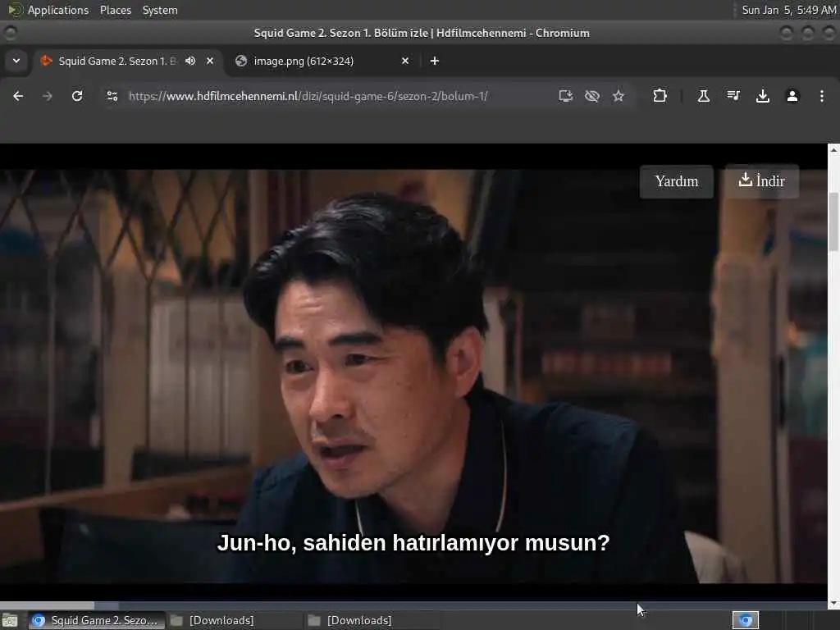Open media controls icon in toolbar

click(x=733, y=96)
